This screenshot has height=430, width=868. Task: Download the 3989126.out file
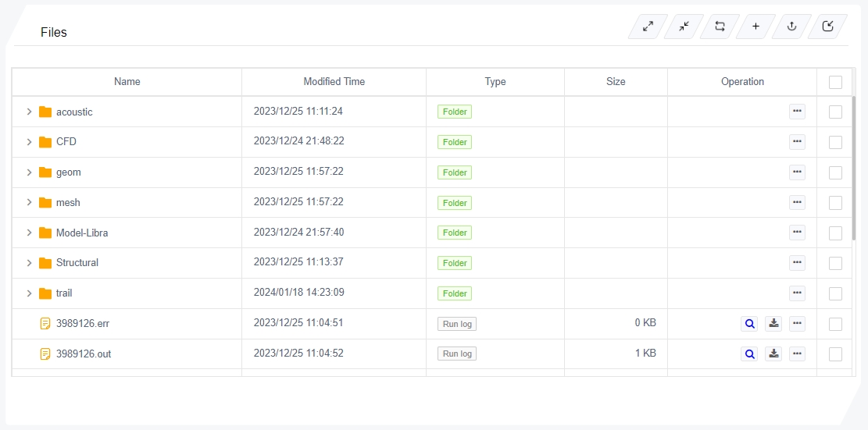pyautogui.click(x=774, y=354)
